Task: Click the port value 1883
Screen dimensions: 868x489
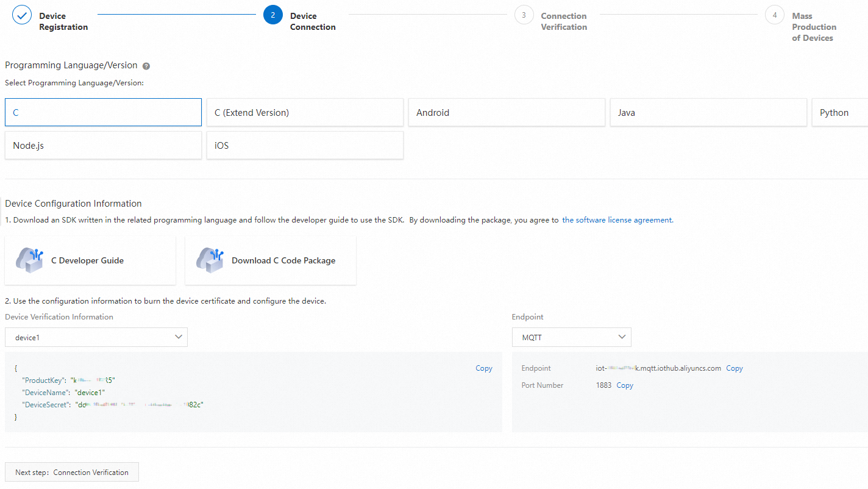Action: [x=603, y=385]
